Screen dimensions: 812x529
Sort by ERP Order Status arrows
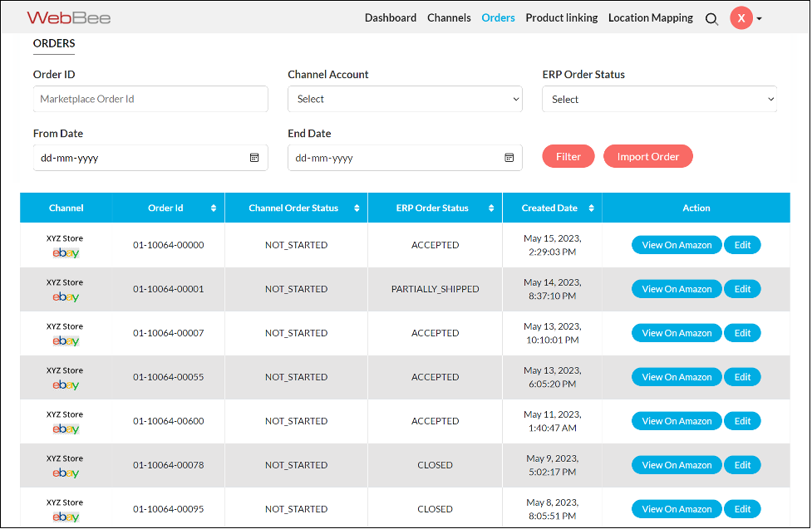tap(491, 208)
